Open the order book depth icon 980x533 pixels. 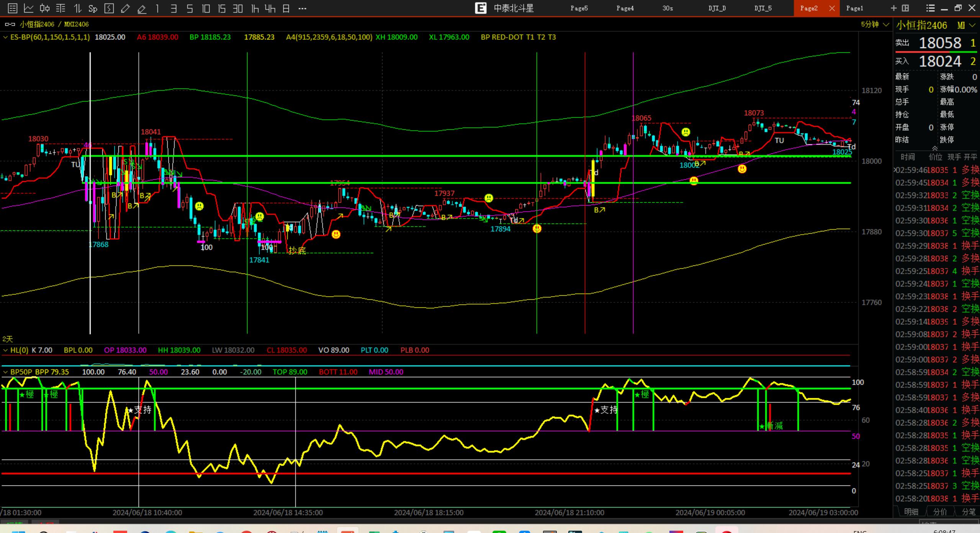tap(61, 8)
